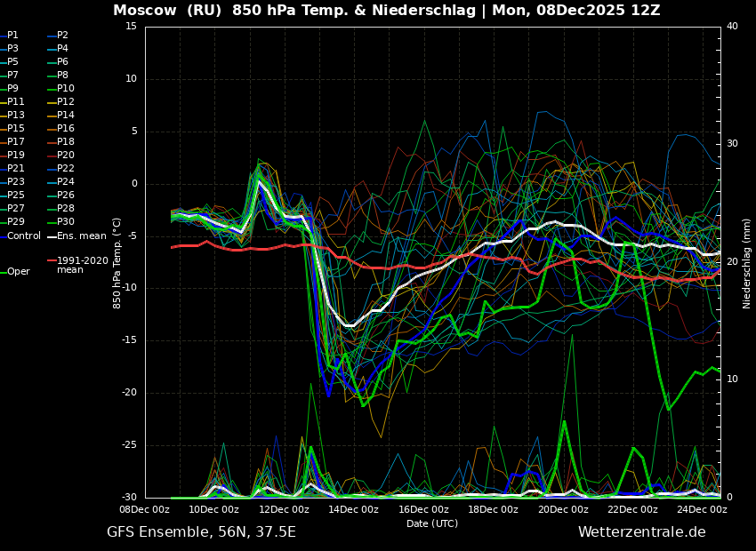Click the GFS Ensemble location caption
The width and height of the screenshot is (756, 551).
coord(201,532)
